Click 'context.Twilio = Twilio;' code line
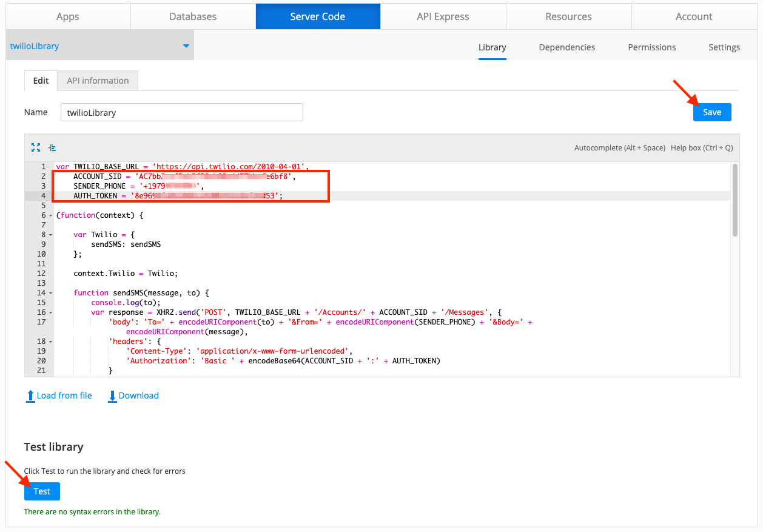763x532 pixels. (x=126, y=274)
